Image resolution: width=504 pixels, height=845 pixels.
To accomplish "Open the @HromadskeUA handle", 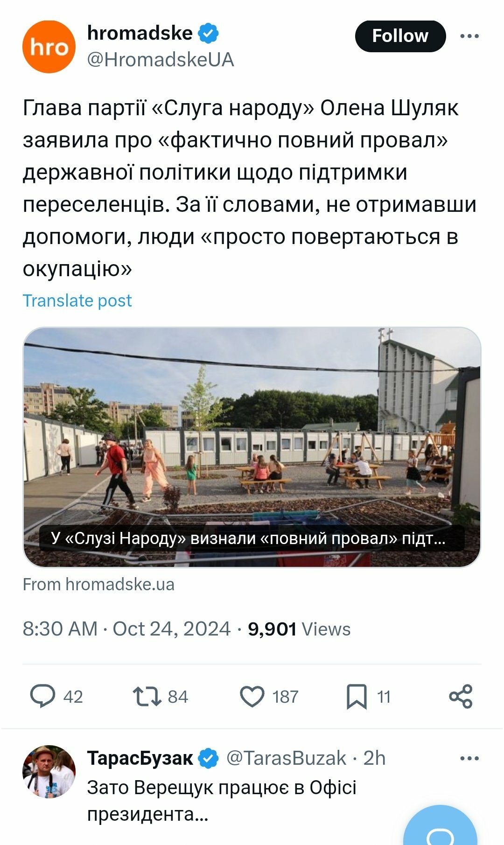I will coord(161,60).
